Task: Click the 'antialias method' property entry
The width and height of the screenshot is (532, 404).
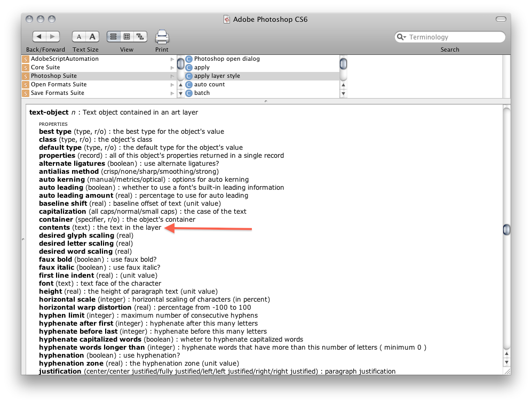Action: coord(129,172)
